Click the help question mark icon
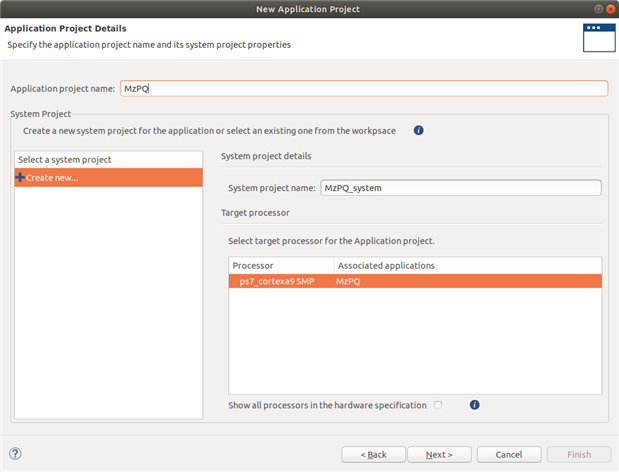The image size is (619, 472). point(15,453)
